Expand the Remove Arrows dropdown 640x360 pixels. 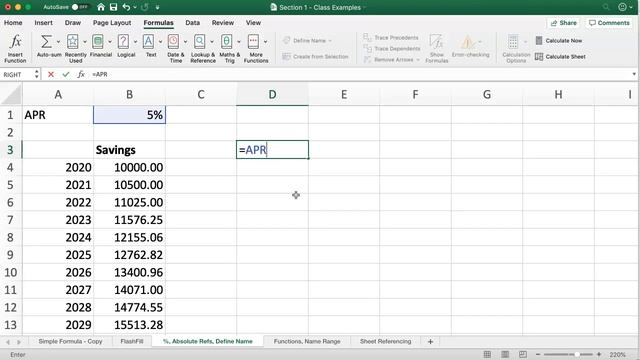pyautogui.click(x=418, y=60)
